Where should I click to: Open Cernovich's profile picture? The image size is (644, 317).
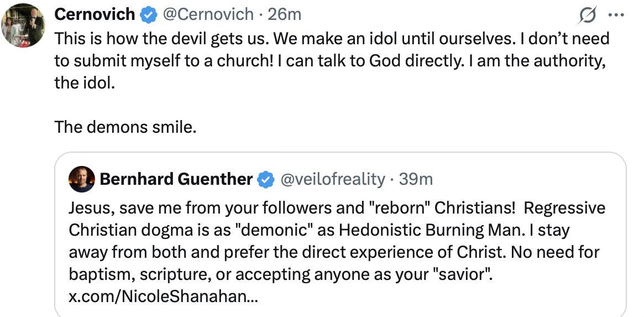[23, 25]
